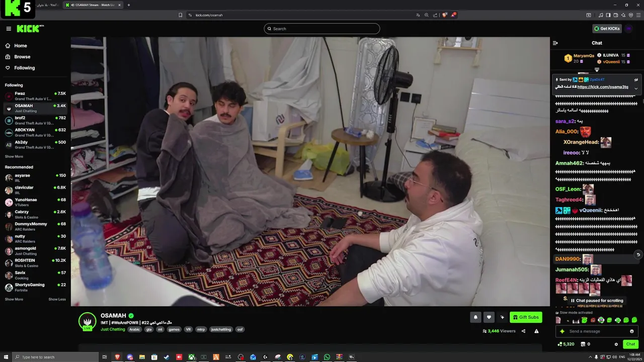Open Fwaz channel in Following list

point(35,96)
